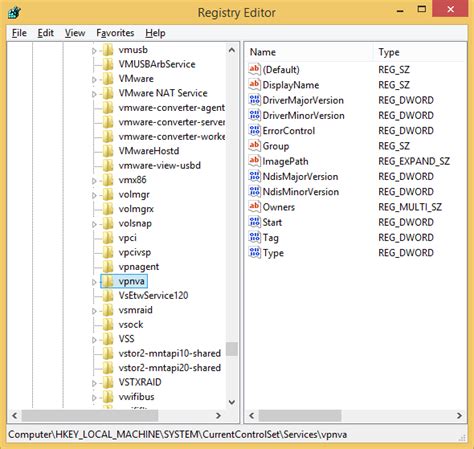Click the vpnva folder icon
The width and height of the screenshot is (474, 449).
pos(108,281)
